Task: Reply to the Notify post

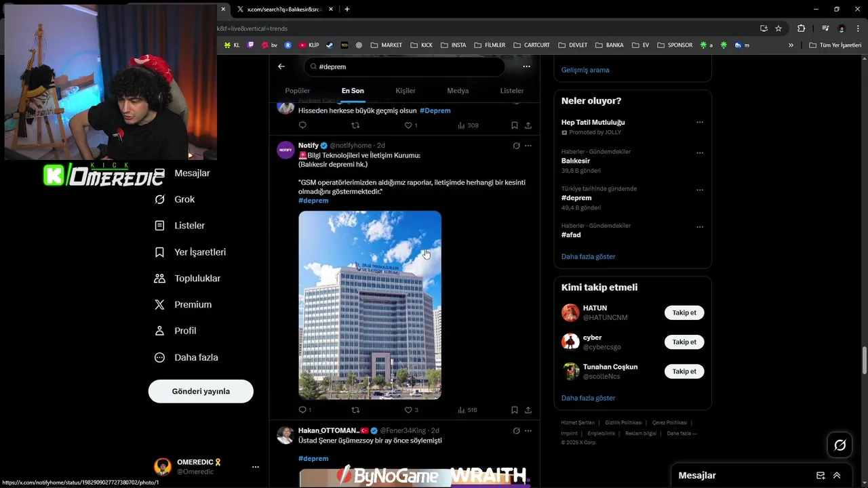Action: pyautogui.click(x=302, y=410)
